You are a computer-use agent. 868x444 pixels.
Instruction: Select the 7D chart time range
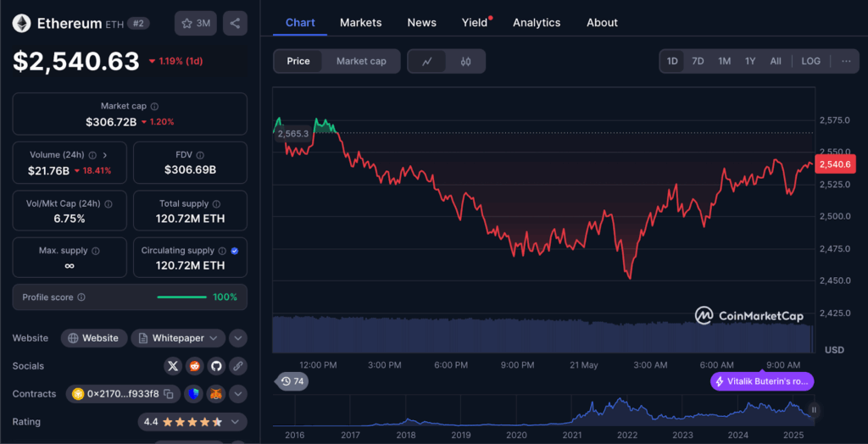click(698, 61)
